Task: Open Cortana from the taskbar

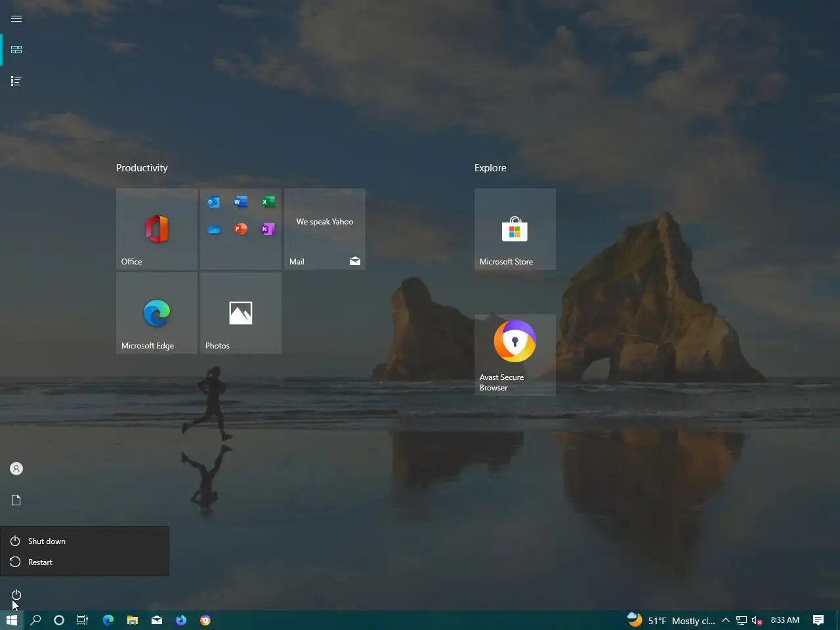Action: 59,620
